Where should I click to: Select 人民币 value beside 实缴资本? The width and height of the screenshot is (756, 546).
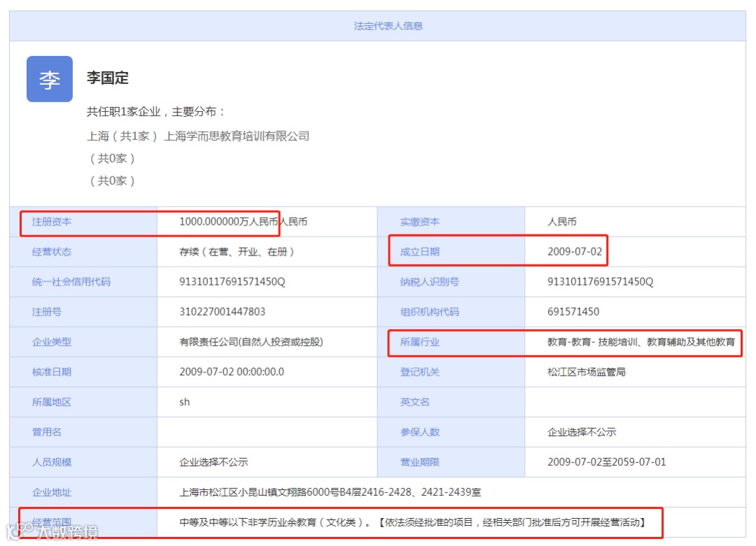[x=561, y=222]
